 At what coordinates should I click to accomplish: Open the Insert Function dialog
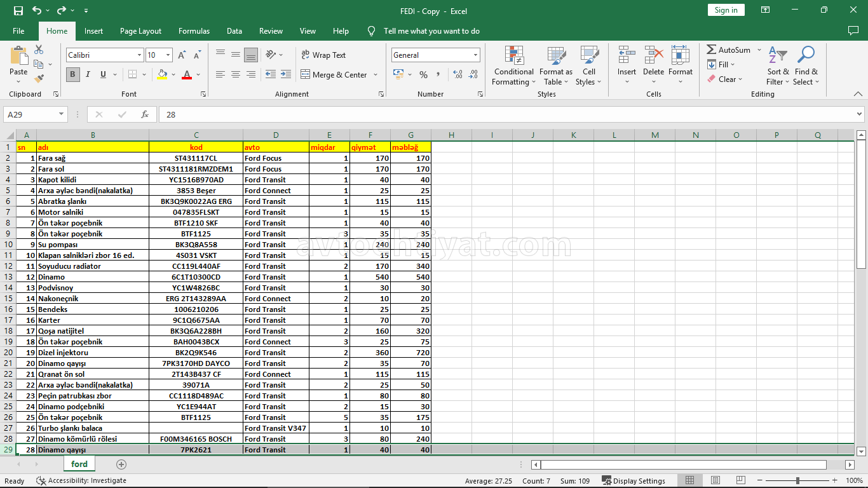145,114
